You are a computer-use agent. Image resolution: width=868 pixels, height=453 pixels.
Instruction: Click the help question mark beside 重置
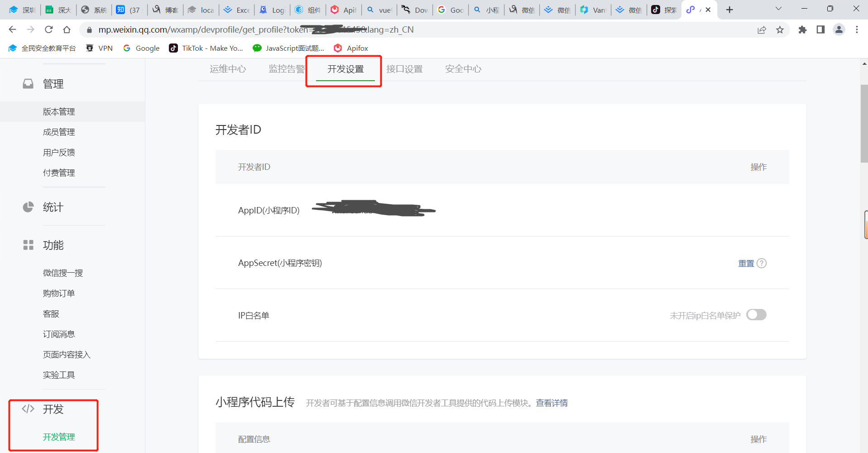tap(762, 263)
